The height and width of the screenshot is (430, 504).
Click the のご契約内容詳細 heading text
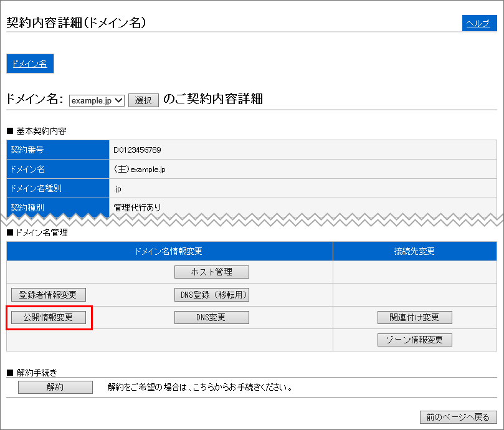click(x=213, y=98)
